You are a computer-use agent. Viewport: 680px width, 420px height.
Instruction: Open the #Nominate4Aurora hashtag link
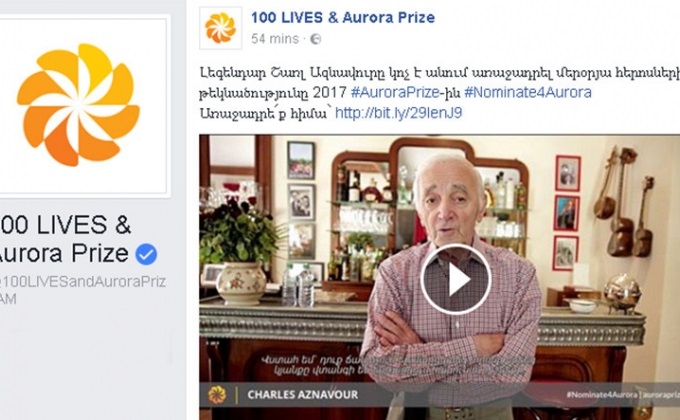click(x=528, y=92)
